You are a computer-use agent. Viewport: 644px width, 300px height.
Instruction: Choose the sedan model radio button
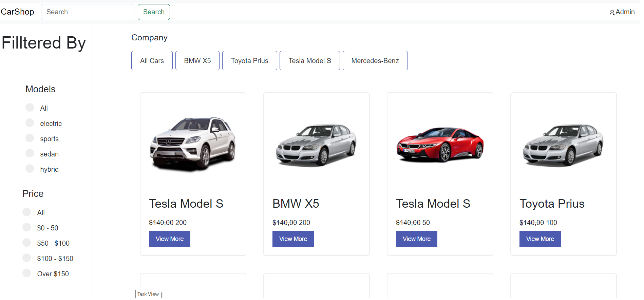(30, 153)
